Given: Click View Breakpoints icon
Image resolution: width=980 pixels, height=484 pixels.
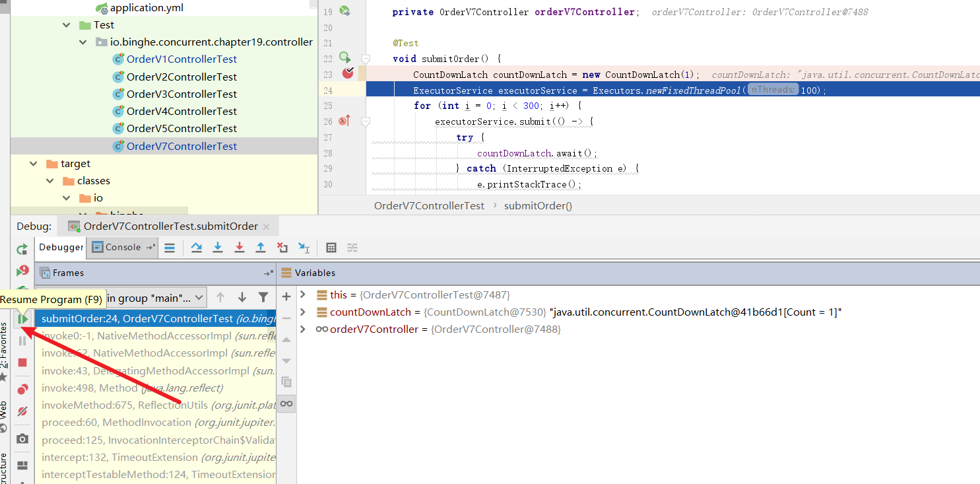Looking at the screenshot, I should click(x=22, y=390).
